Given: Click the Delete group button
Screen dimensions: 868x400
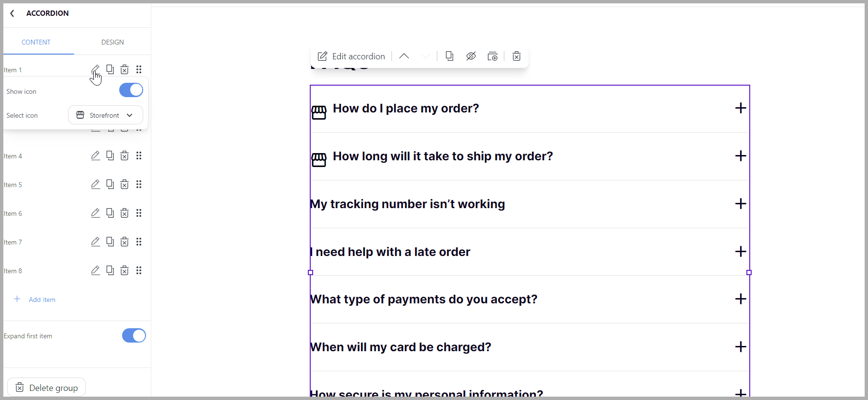Looking at the screenshot, I should click(x=46, y=388).
